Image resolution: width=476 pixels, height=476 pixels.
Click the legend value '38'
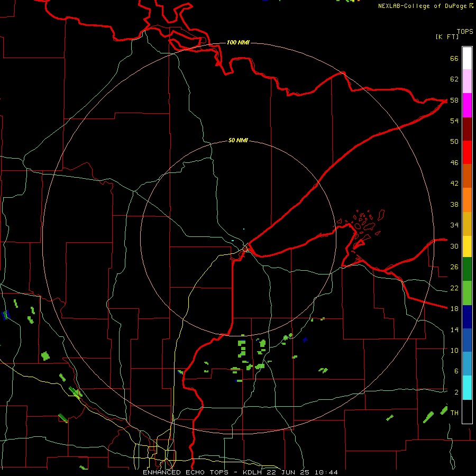pyautogui.click(x=454, y=205)
